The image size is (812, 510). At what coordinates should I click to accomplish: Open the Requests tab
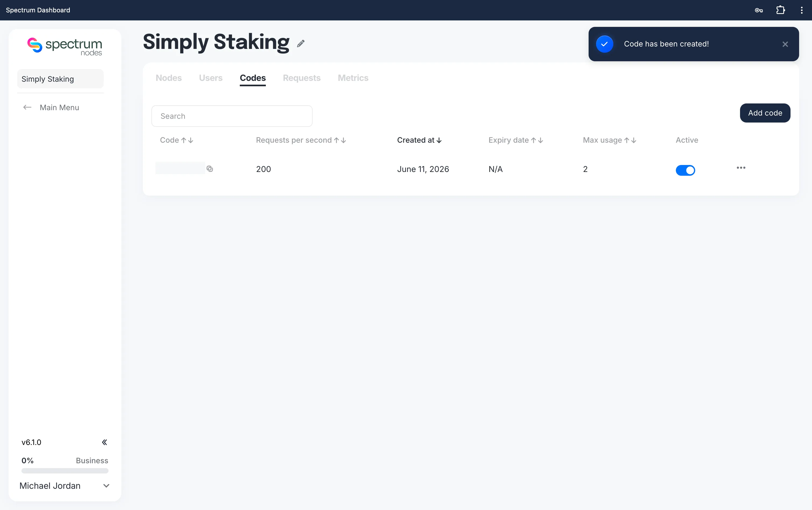[302, 78]
